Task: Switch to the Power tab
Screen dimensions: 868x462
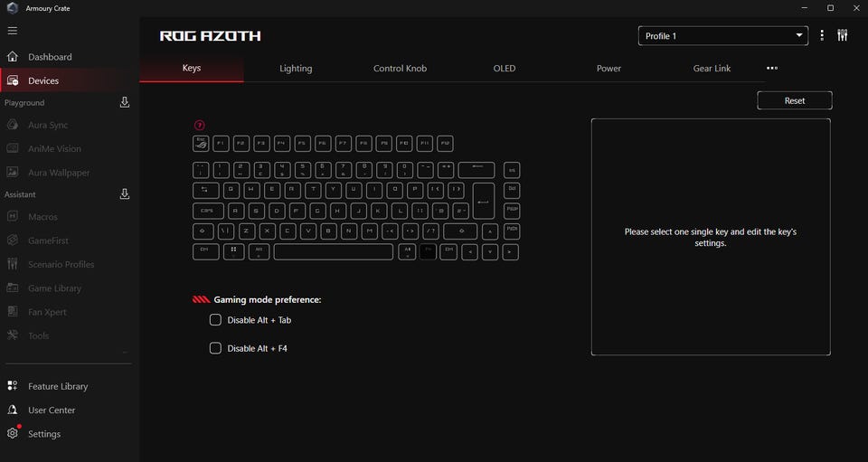Action: (609, 68)
